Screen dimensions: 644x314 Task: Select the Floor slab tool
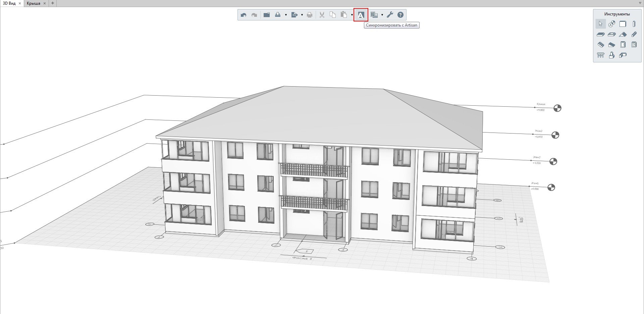600,34
